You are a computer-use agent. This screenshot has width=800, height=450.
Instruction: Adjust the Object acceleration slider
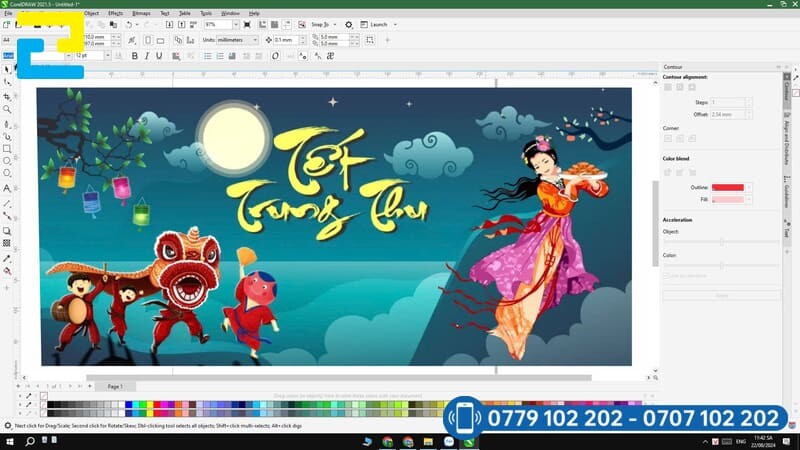click(x=721, y=242)
